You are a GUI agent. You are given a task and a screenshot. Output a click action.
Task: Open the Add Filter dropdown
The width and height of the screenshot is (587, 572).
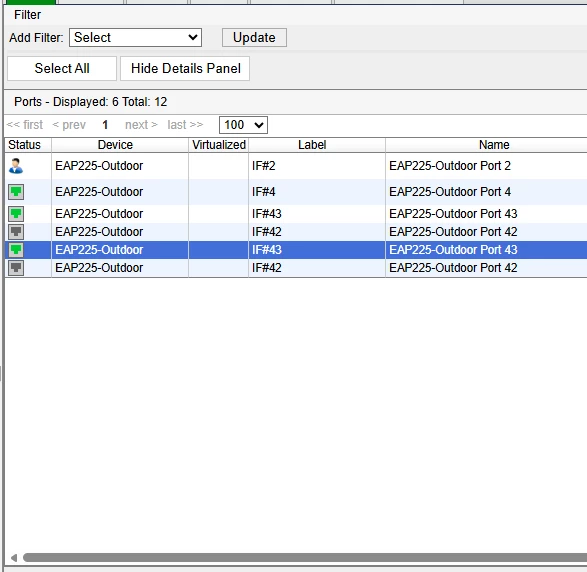pos(135,37)
